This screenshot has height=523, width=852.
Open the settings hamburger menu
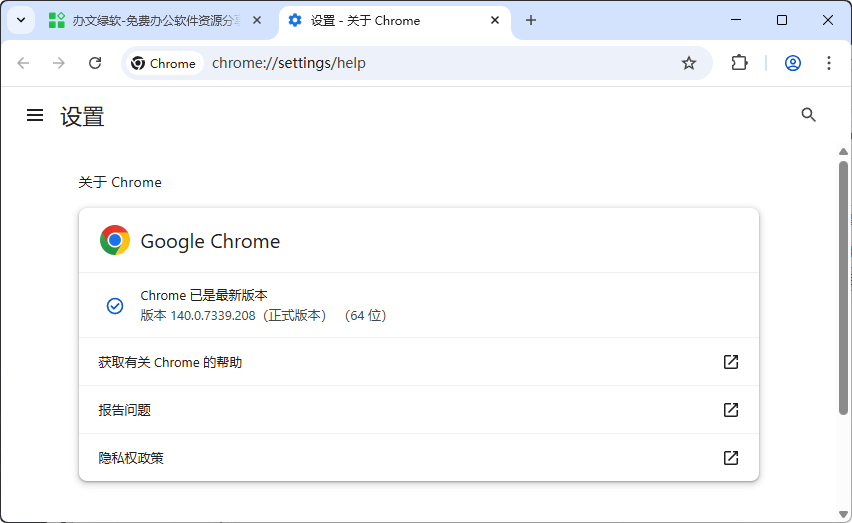35,116
